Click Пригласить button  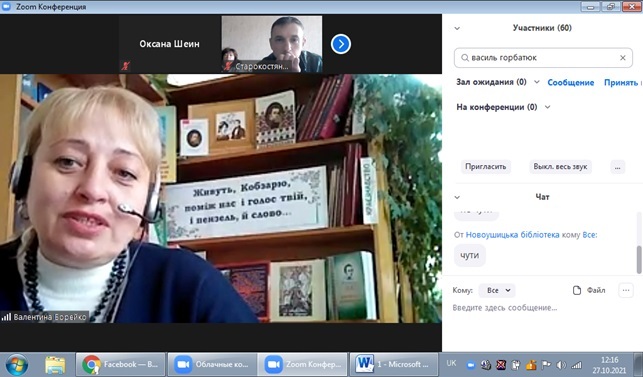click(486, 167)
